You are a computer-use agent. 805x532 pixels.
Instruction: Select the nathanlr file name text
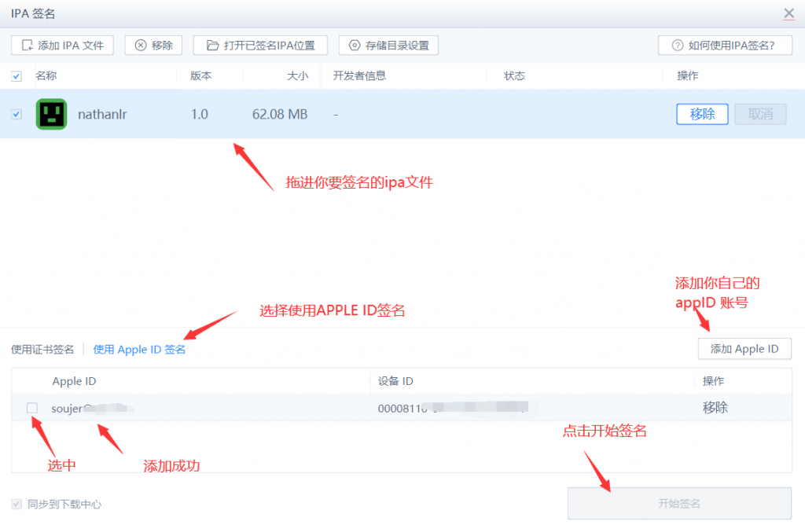click(102, 114)
